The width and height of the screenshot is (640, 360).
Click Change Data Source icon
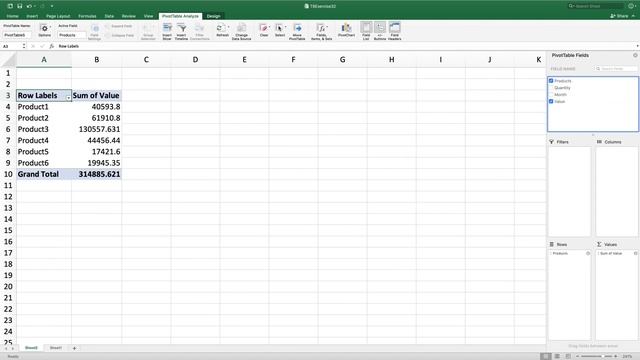click(241, 28)
